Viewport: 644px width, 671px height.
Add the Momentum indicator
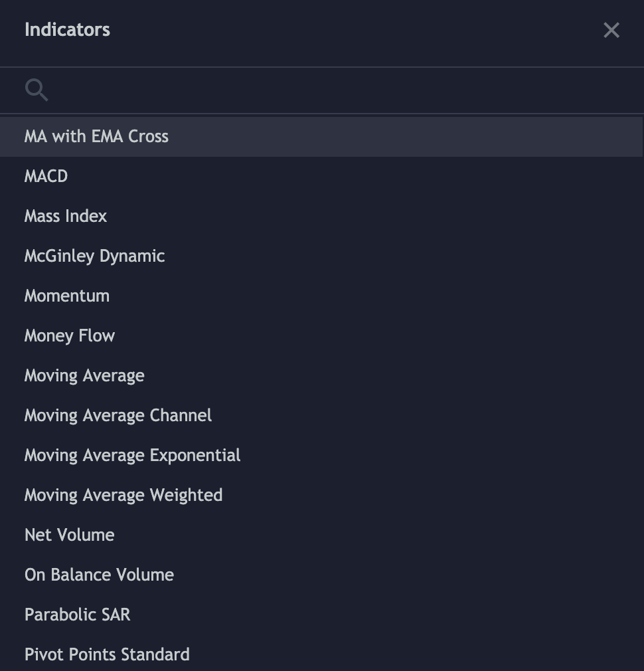(322, 296)
